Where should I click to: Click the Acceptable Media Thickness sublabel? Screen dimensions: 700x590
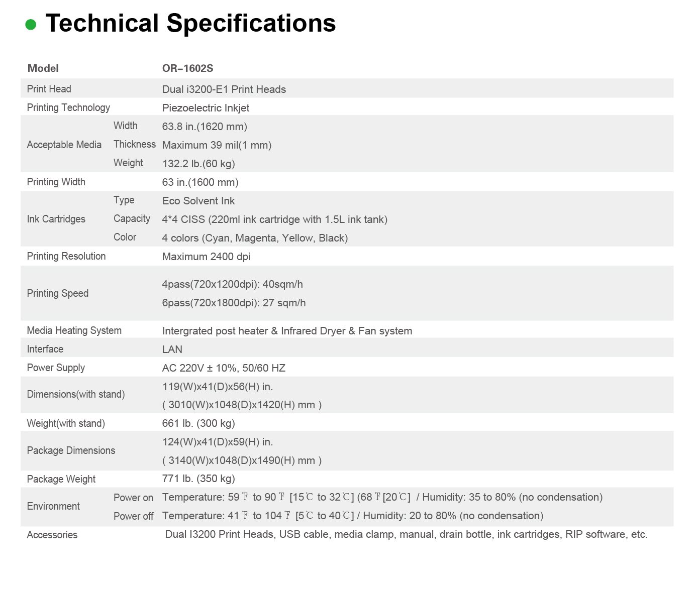(135, 144)
